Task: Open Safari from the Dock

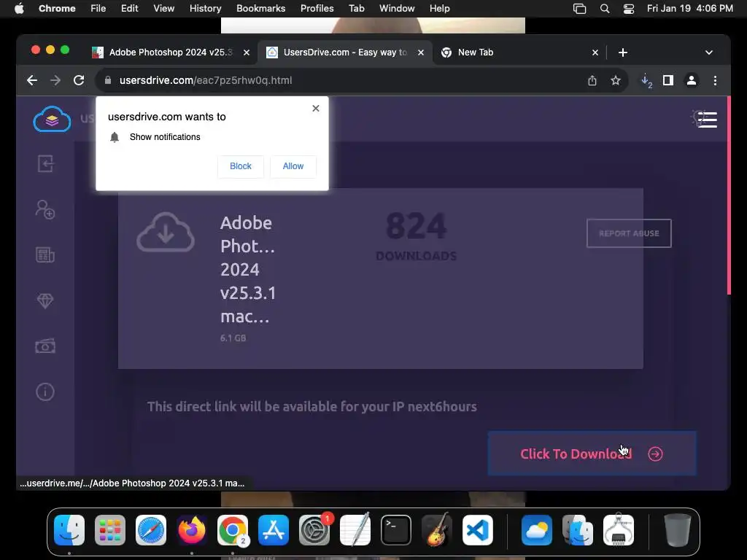Action: point(151,530)
